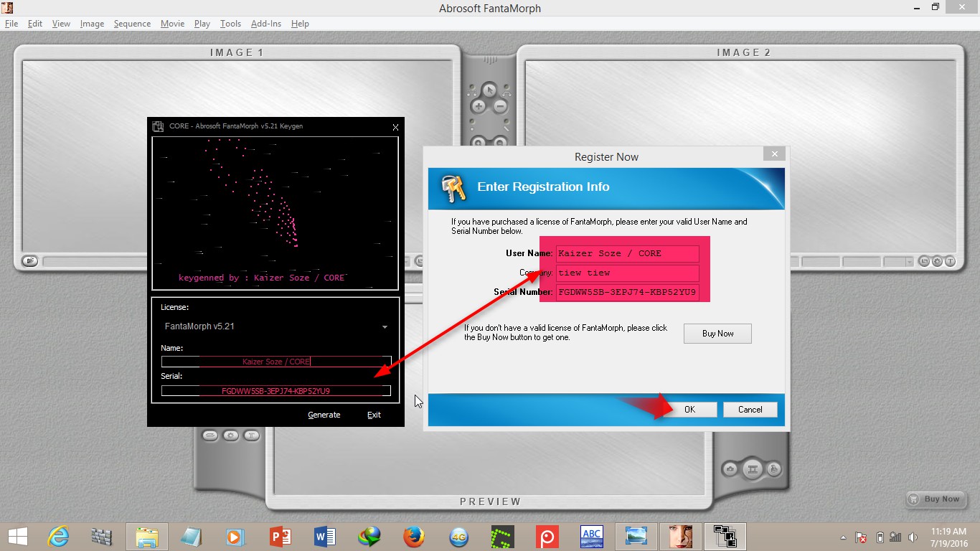Open the File menu
Viewport: 980px width, 551px height.
coord(11,24)
